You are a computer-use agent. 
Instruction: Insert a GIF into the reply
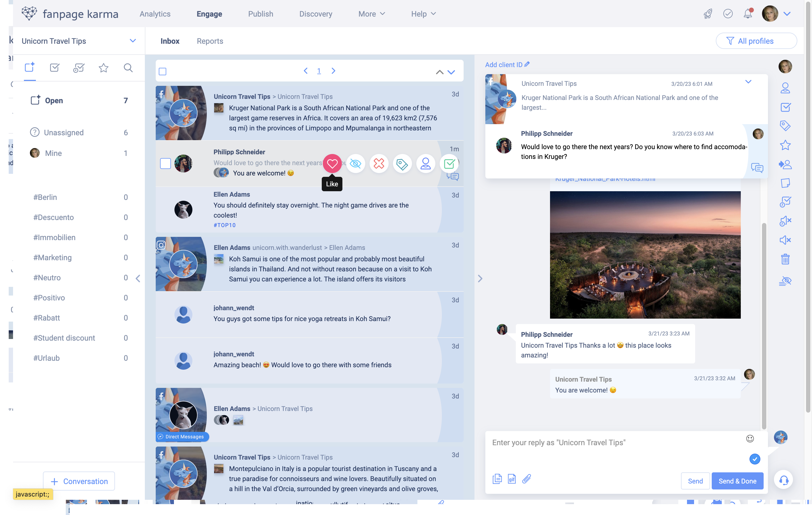[511, 479]
